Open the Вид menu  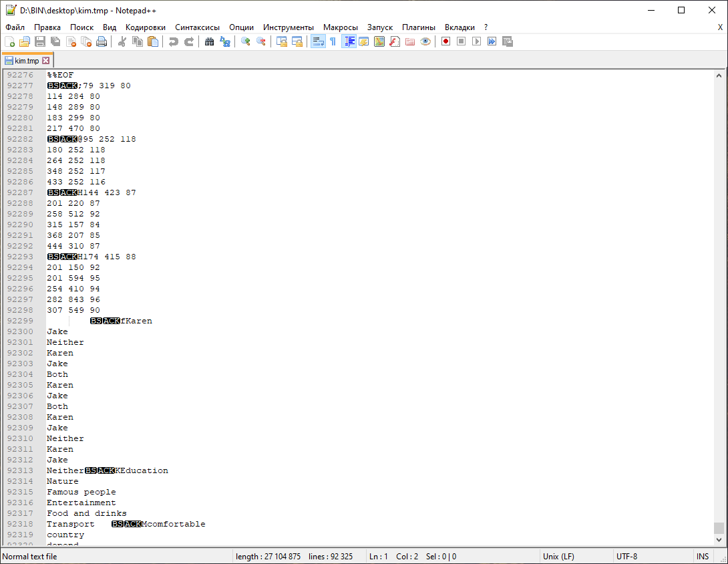(110, 27)
